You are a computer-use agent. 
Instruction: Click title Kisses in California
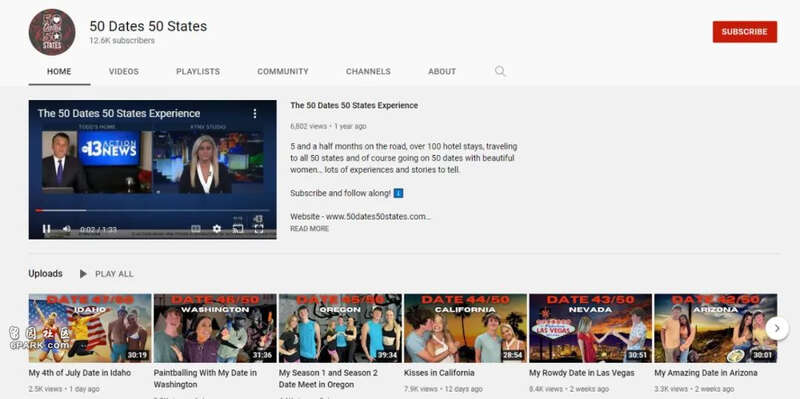[x=439, y=373]
